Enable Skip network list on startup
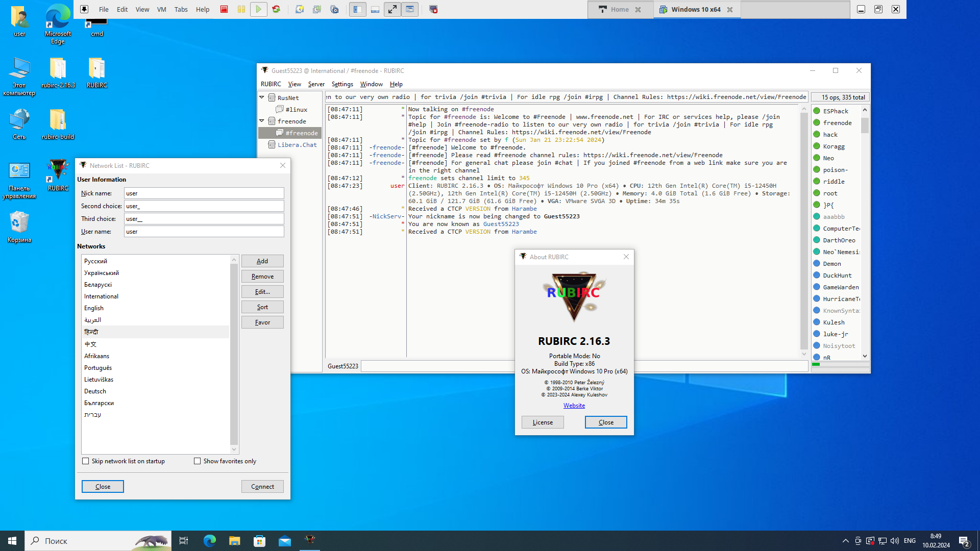The width and height of the screenshot is (980, 551). click(x=86, y=461)
